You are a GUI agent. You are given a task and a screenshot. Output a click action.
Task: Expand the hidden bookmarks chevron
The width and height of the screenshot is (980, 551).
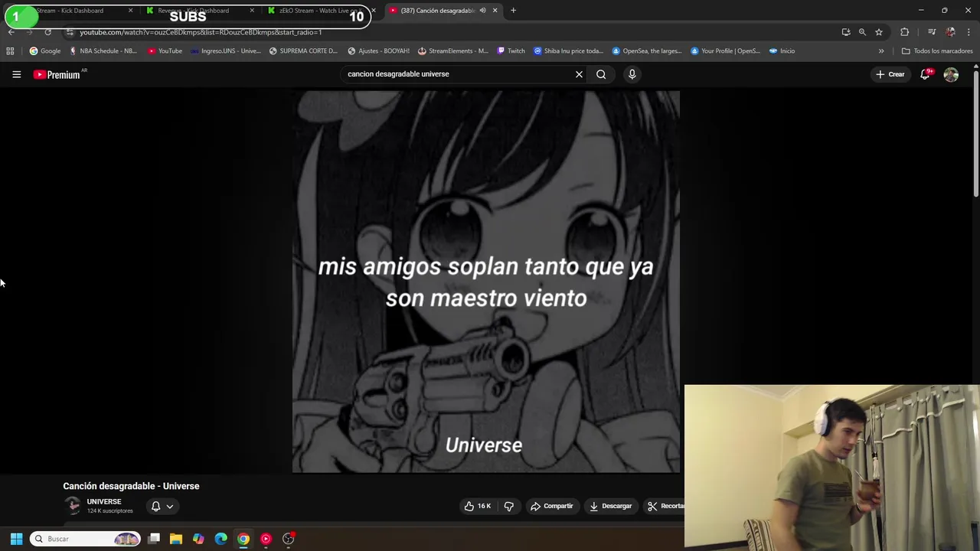click(881, 51)
